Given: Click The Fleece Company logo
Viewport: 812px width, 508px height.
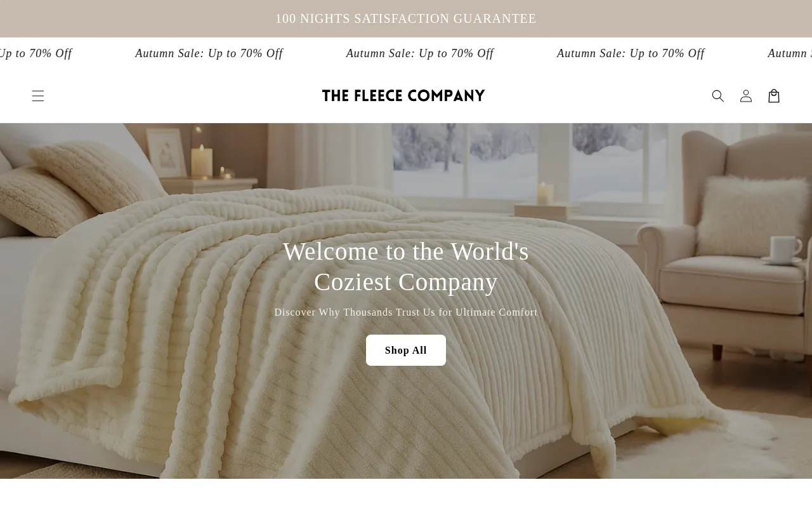Looking at the screenshot, I should coord(403,96).
